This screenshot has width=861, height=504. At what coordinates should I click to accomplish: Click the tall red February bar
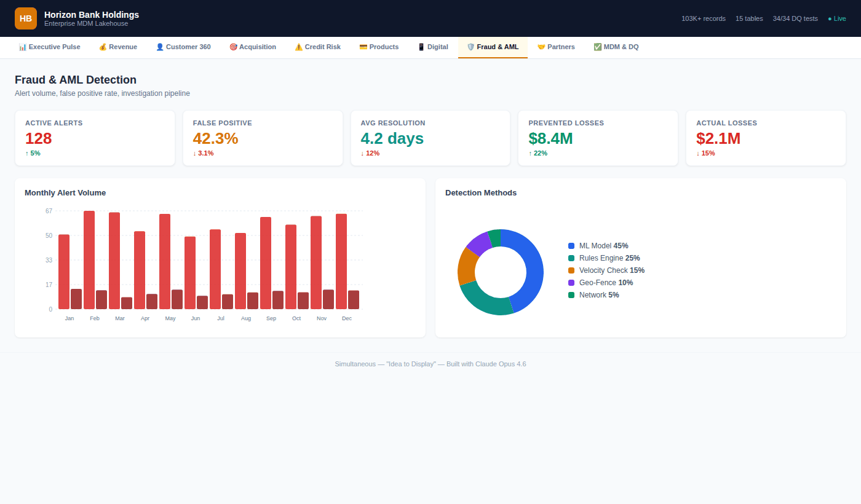(x=89, y=259)
